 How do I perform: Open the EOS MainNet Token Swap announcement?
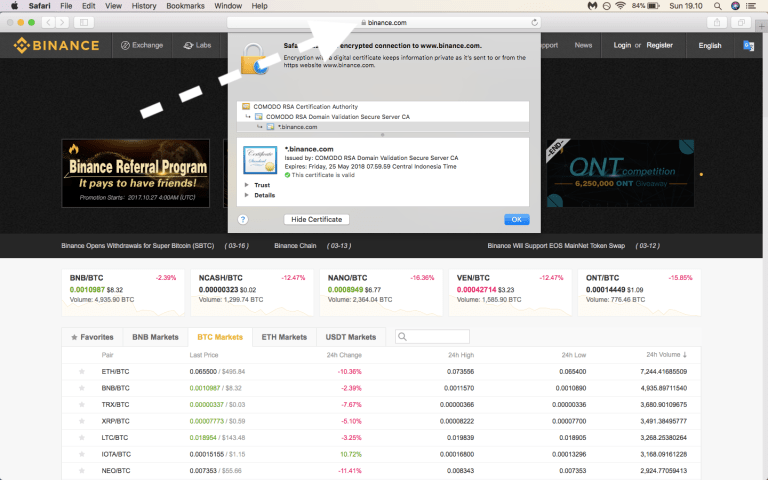point(556,245)
